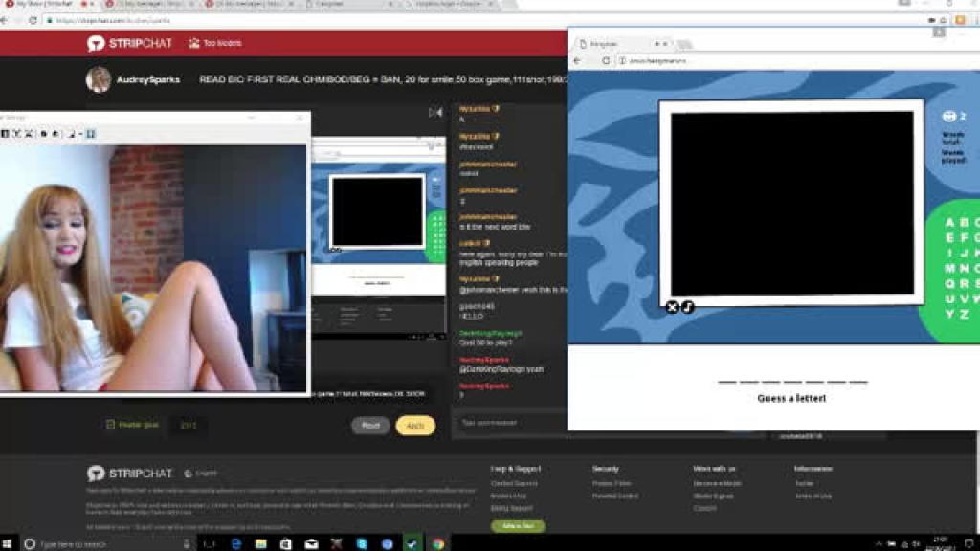Open the Chrome icon in the Windows taskbar
Image resolution: width=980 pixels, height=551 pixels.
[x=438, y=543]
